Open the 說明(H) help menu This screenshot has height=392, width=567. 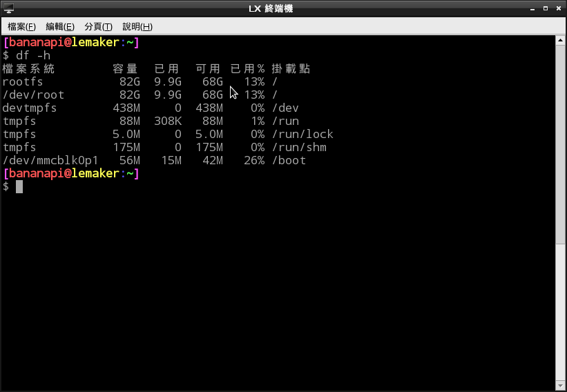point(137,26)
